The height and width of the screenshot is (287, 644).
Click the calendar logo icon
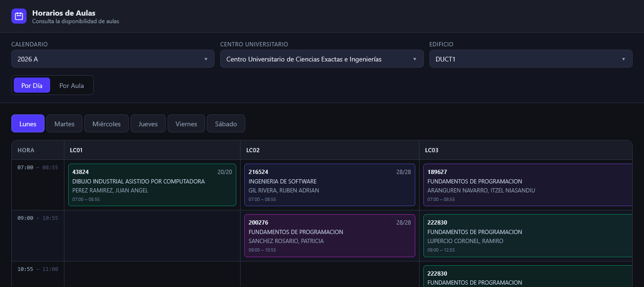19,16
